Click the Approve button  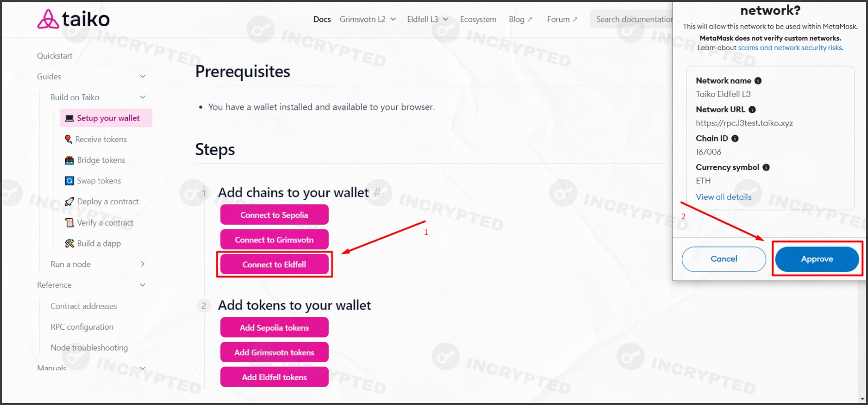pos(817,259)
